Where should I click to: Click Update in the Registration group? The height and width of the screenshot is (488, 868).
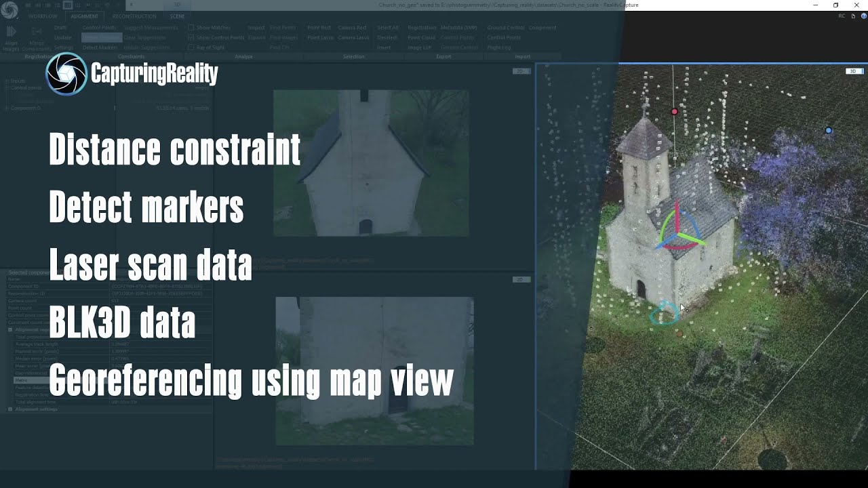click(62, 37)
